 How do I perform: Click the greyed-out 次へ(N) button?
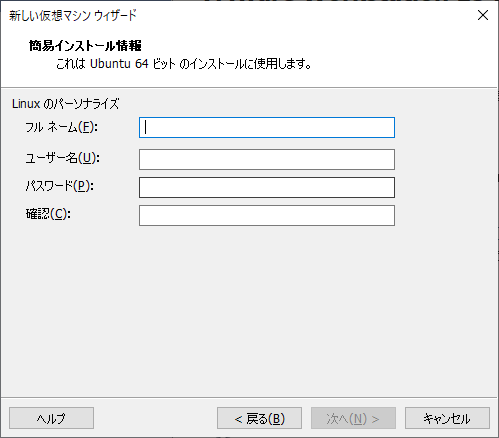click(x=353, y=418)
